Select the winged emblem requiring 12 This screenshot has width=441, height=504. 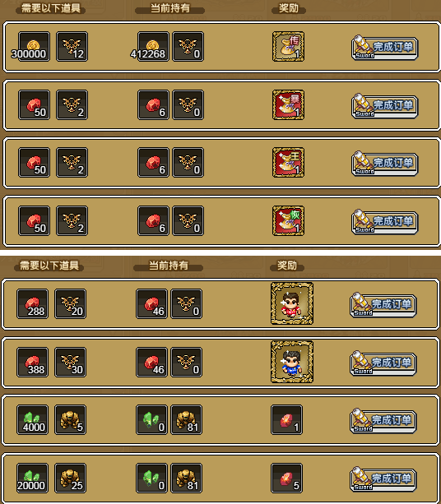click(x=72, y=47)
